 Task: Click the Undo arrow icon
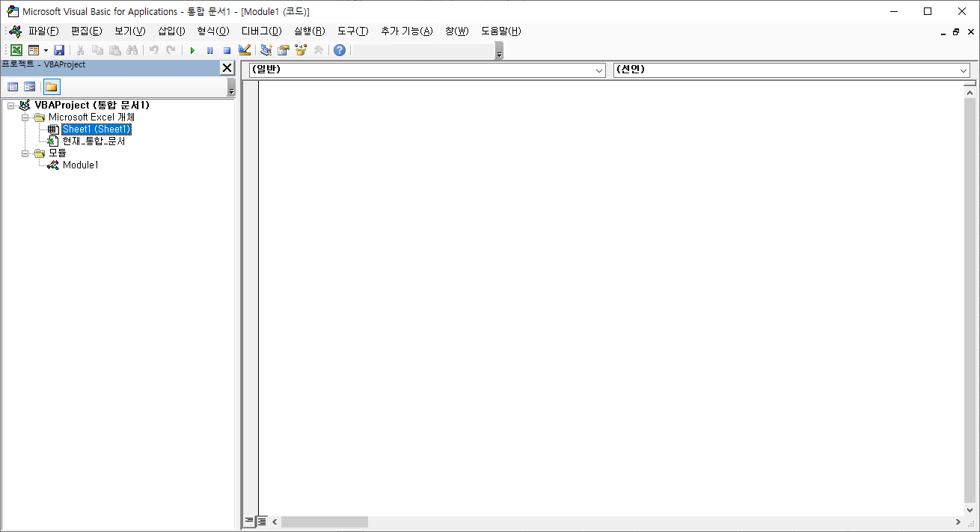coord(153,50)
